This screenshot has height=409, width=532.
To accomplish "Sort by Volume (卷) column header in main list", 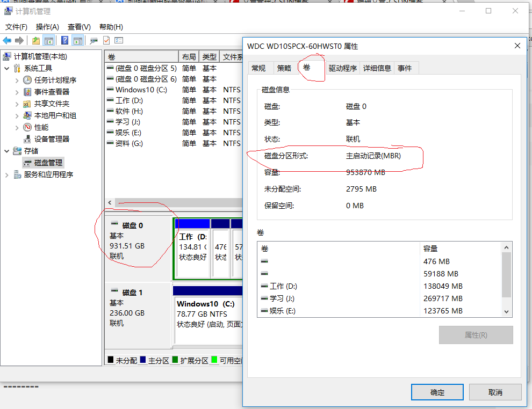I will [142, 57].
